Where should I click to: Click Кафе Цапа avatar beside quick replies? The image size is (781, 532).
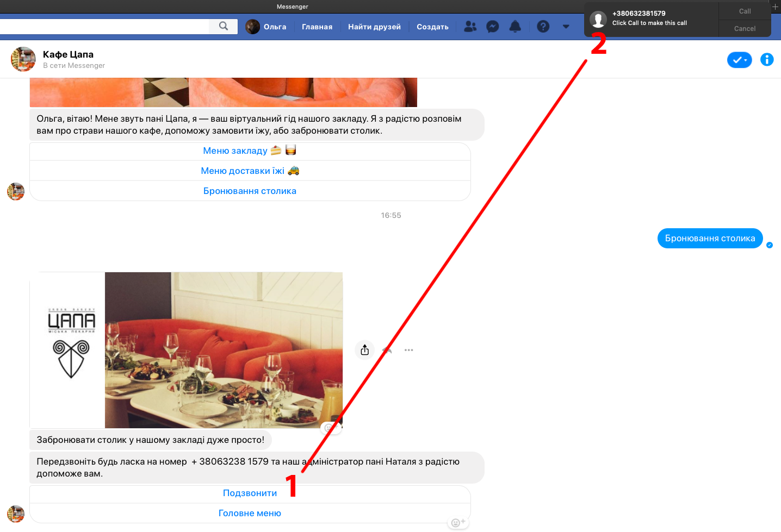click(16, 191)
